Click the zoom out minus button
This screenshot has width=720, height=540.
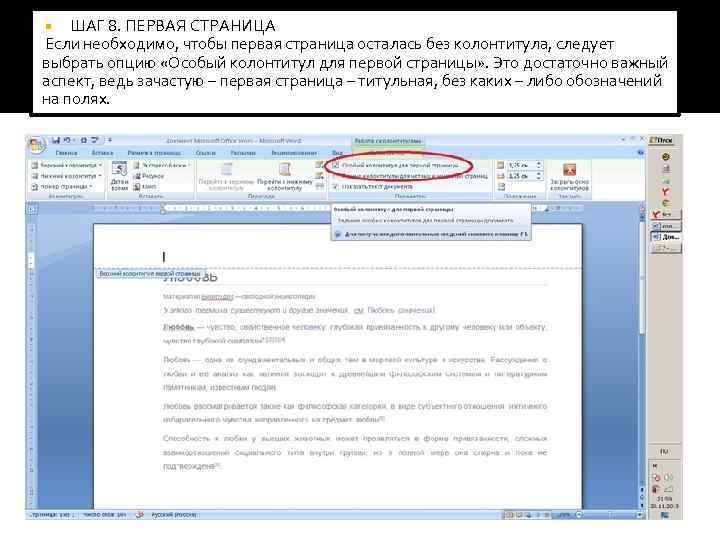point(579,515)
